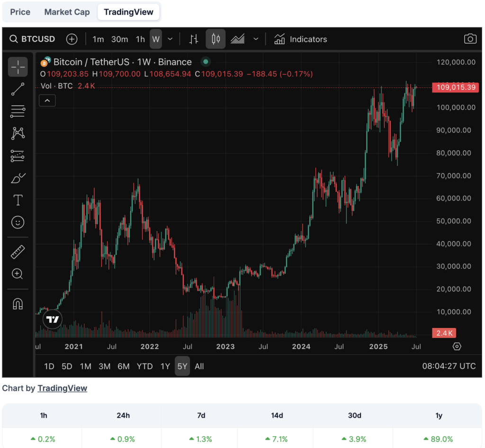Select 1m interval
The width and height of the screenshot is (485, 448).
tap(98, 39)
